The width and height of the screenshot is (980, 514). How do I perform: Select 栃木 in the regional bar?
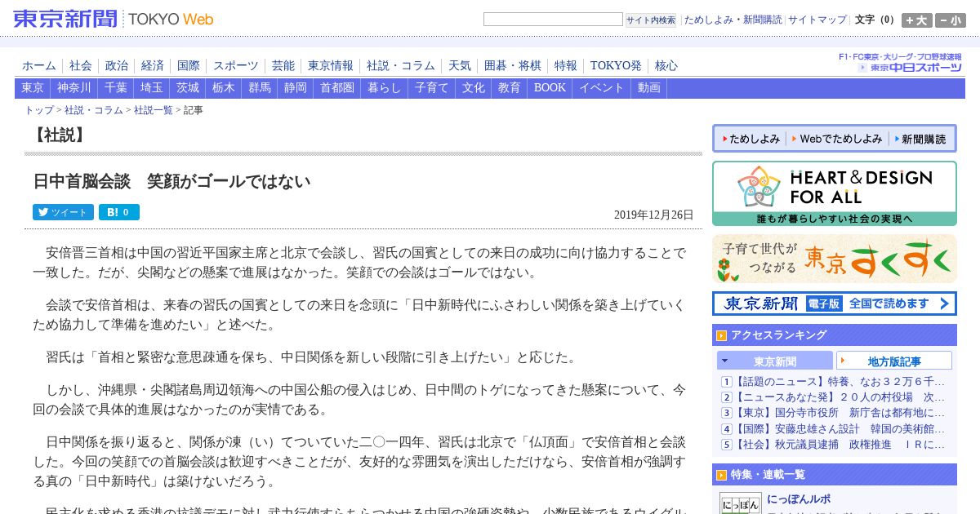point(224,88)
